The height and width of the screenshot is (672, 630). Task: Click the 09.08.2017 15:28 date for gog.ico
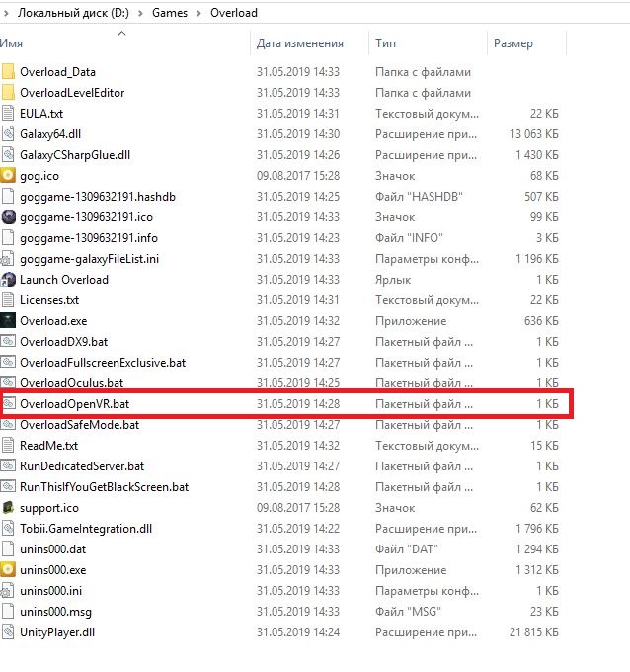[x=298, y=176]
